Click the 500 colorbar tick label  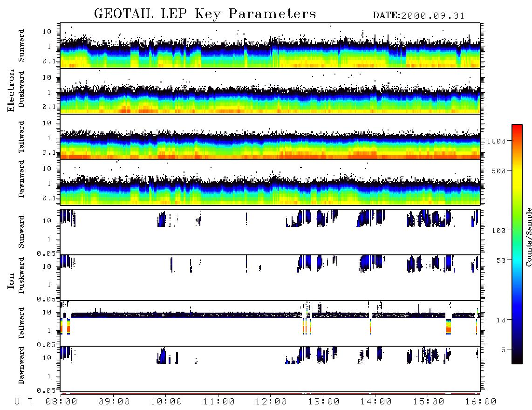click(498, 171)
